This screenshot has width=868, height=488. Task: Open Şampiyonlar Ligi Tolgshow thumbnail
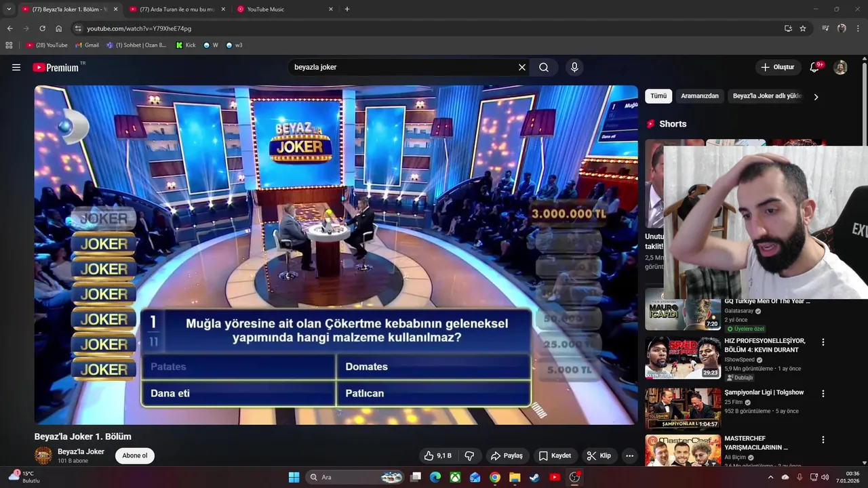pos(683,409)
